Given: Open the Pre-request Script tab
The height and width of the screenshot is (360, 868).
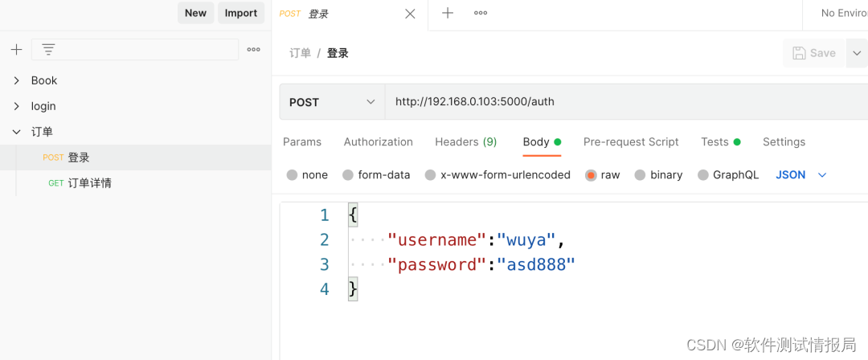Looking at the screenshot, I should point(631,141).
